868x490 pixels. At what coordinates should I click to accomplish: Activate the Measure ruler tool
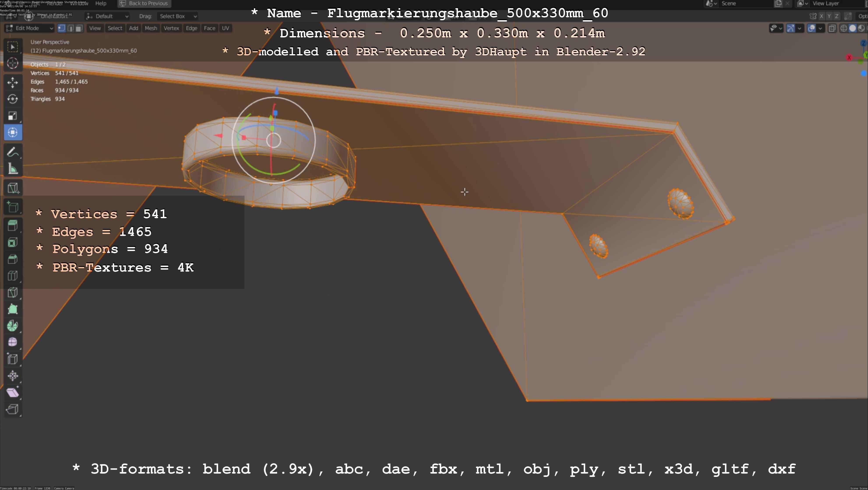pyautogui.click(x=13, y=169)
